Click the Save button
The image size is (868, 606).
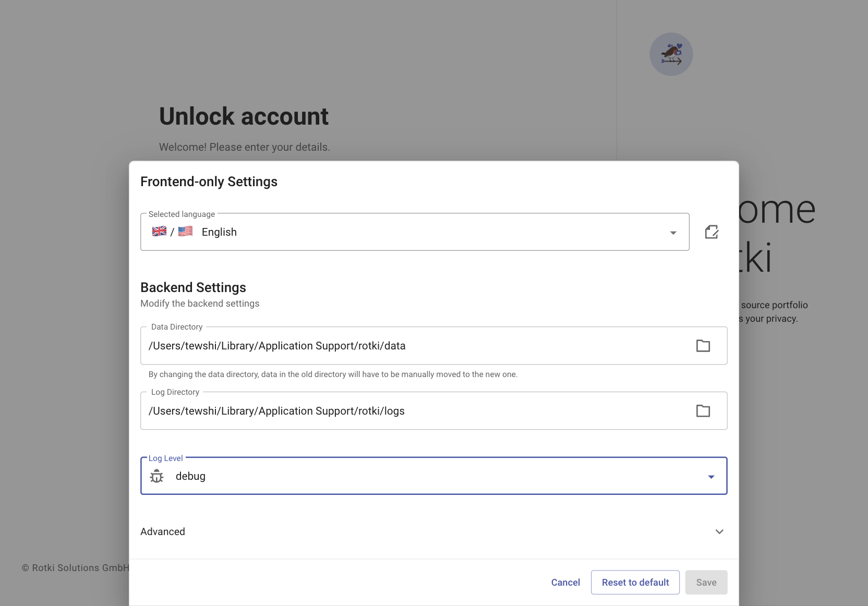click(x=706, y=582)
